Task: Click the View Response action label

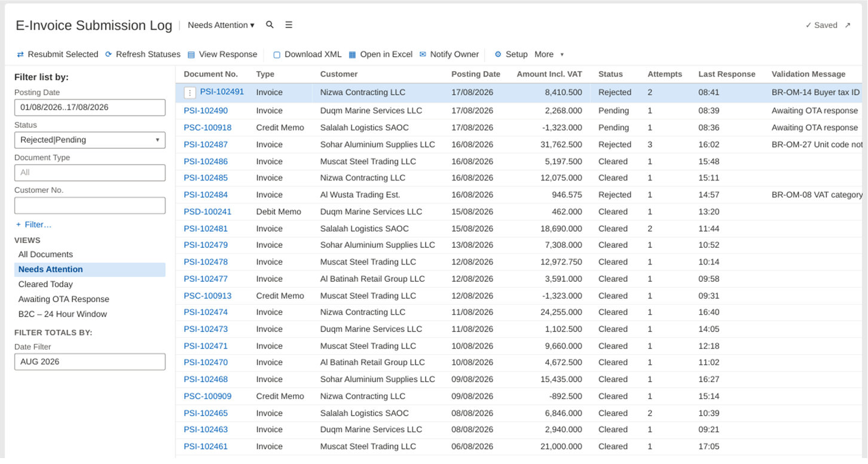Action: [228, 54]
